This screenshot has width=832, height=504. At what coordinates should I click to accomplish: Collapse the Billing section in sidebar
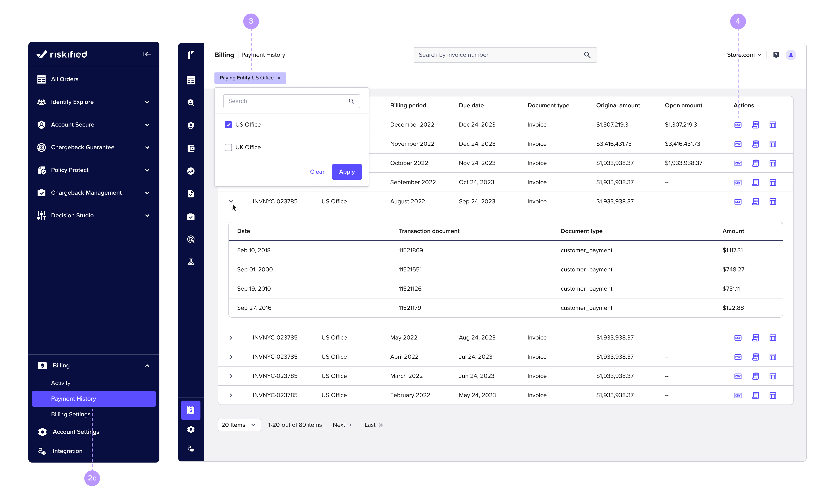pyautogui.click(x=147, y=365)
